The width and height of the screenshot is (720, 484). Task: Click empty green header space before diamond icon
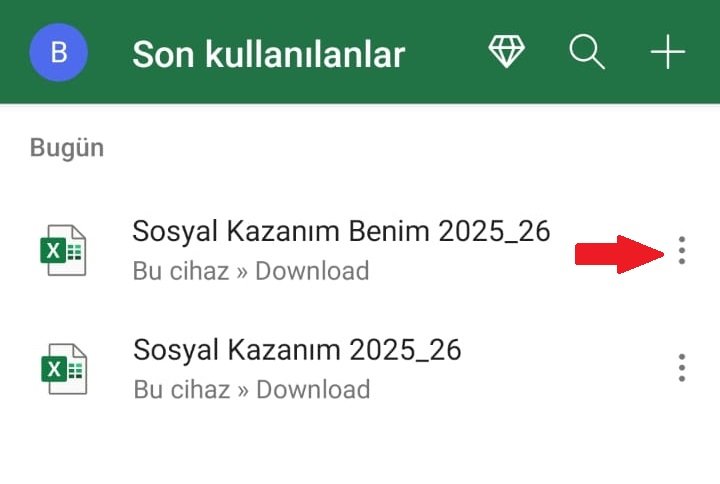click(x=445, y=52)
